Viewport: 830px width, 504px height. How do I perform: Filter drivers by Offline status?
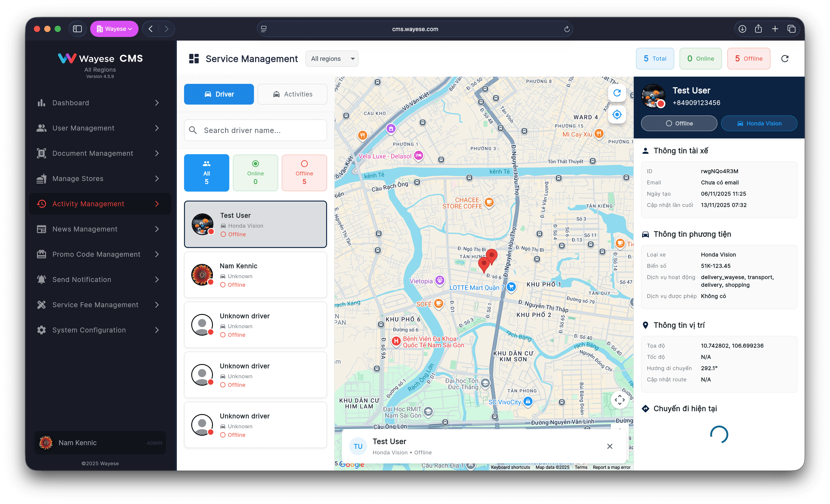coord(304,173)
